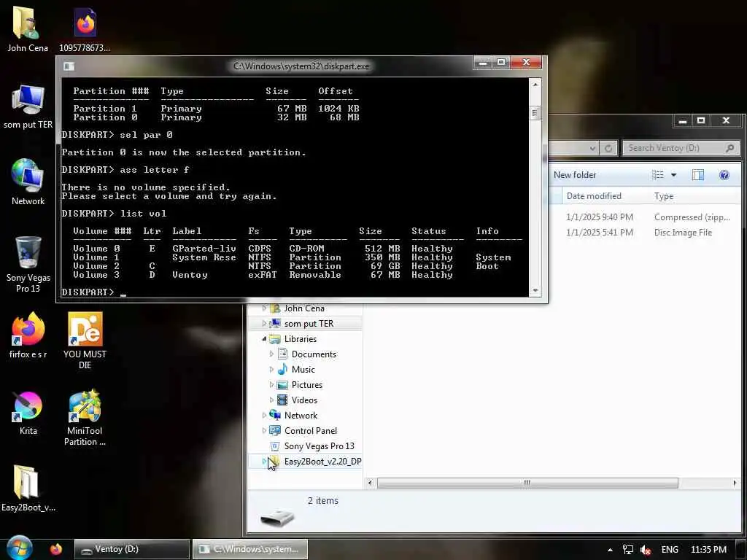The height and width of the screenshot is (560, 747).
Task: Select the file modified 1/1/2025 5:41 PM
Action: [x=600, y=233]
